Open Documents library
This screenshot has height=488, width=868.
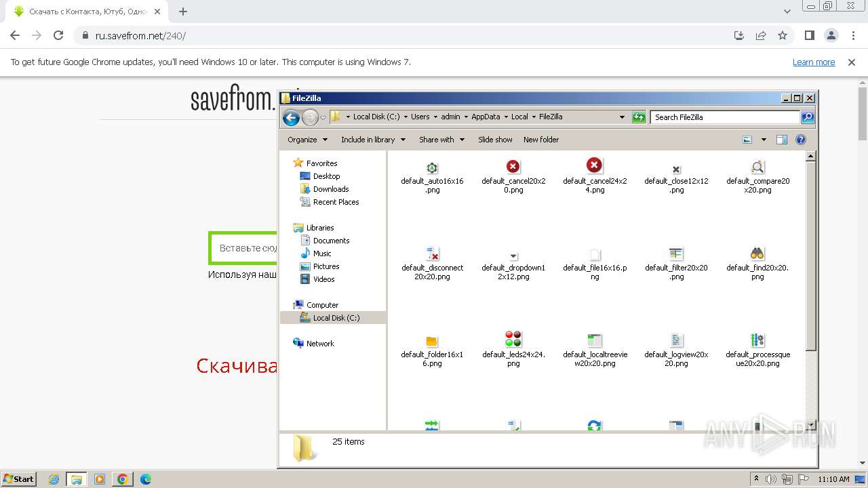click(331, 241)
